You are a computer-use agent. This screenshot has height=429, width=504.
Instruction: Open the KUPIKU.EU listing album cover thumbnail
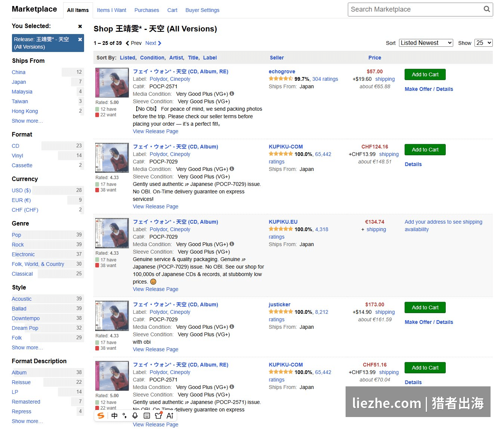[x=112, y=233]
